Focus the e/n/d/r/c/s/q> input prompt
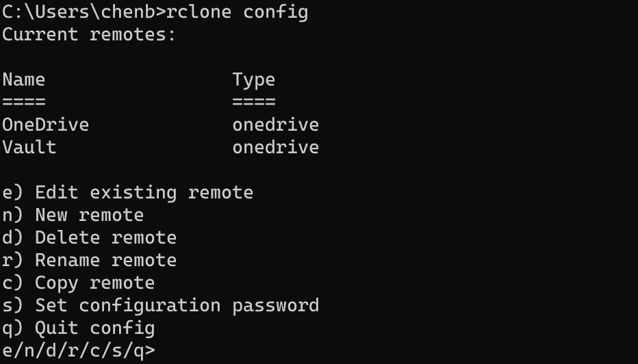 [x=164, y=350]
